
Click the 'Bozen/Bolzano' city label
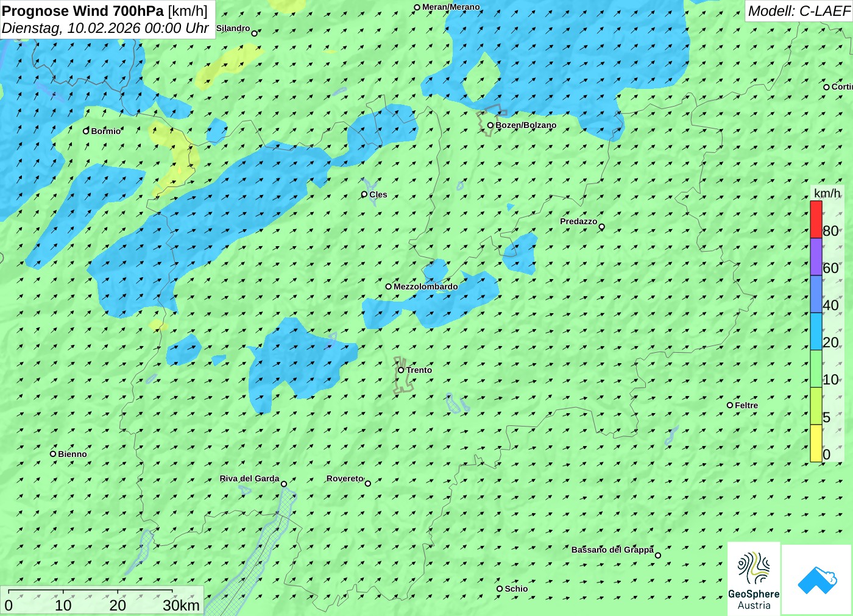point(526,125)
